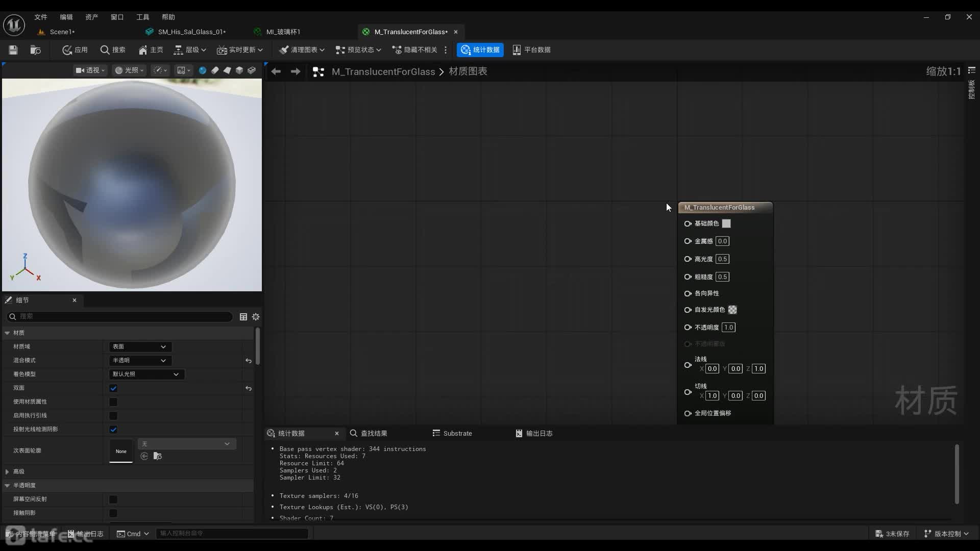Click the save icon in the toolbar
The width and height of the screenshot is (980, 551).
13,49
